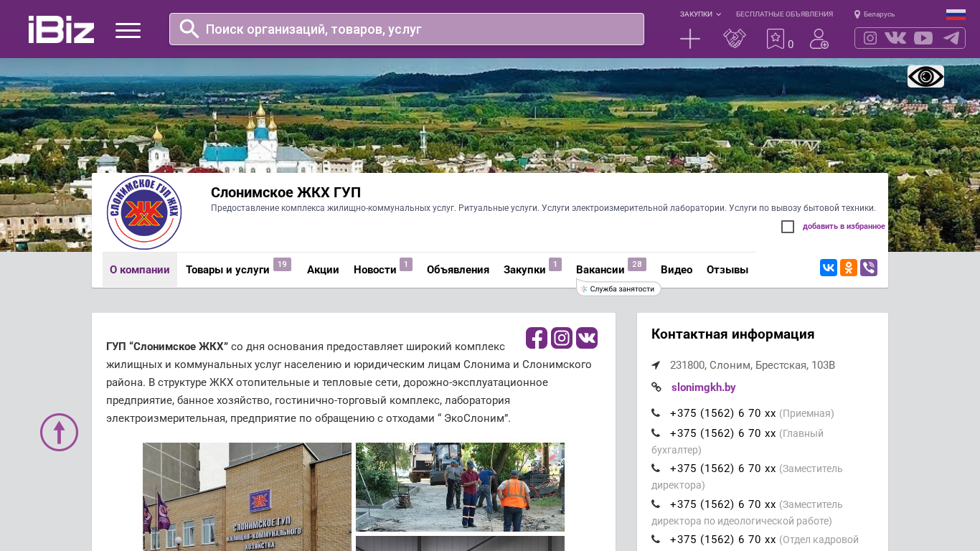Viewport: 980px width, 551px height.
Task: Click the user registration icon
Action: pyautogui.click(x=819, y=39)
